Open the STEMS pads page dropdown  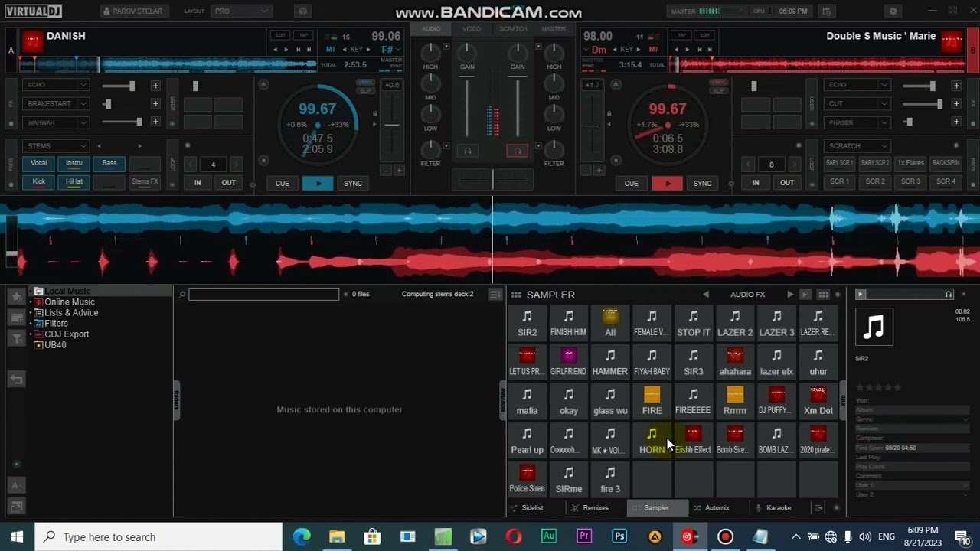(x=56, y=145)
